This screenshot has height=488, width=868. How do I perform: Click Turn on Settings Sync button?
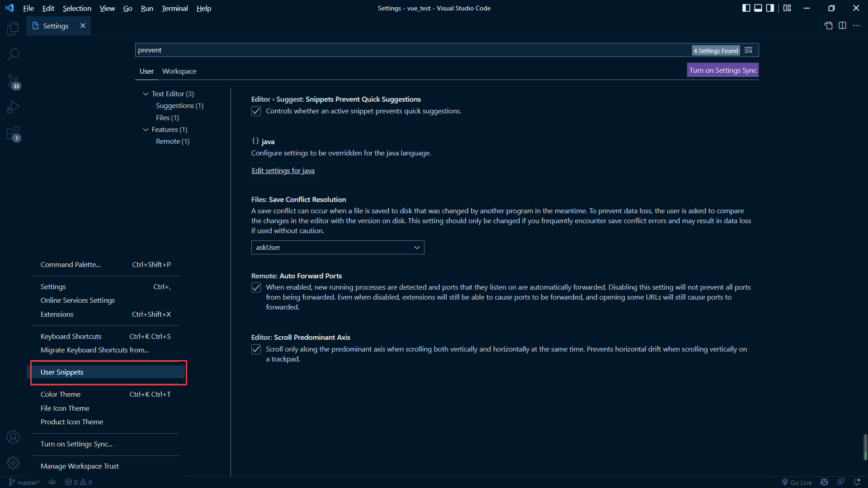(x=722, y=70)
